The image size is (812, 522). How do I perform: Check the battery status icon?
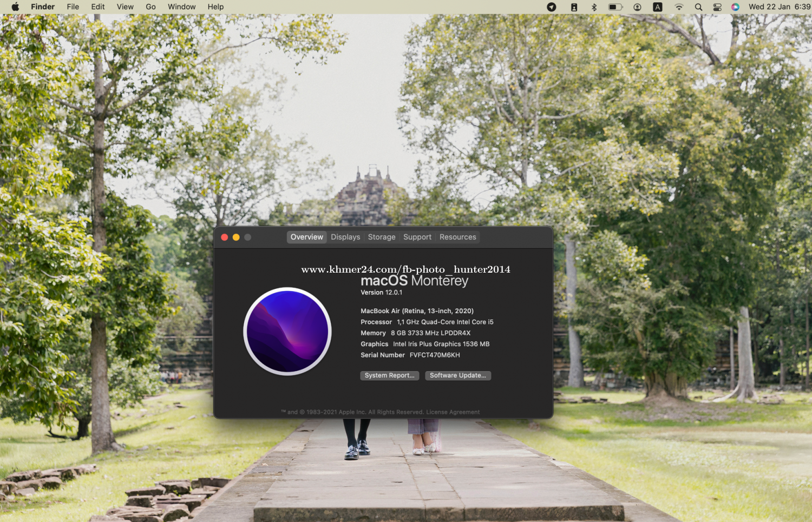coord(615,7)
